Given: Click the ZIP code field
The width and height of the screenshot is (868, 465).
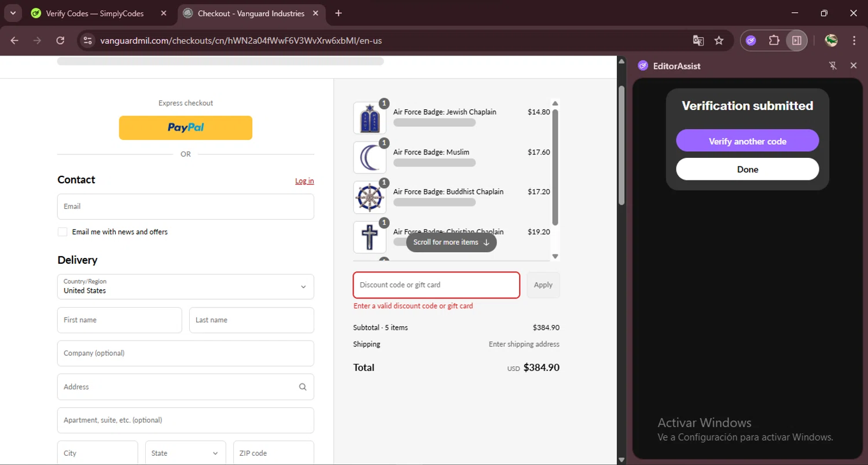Looking at the screenshot, I should click(274, 453).
